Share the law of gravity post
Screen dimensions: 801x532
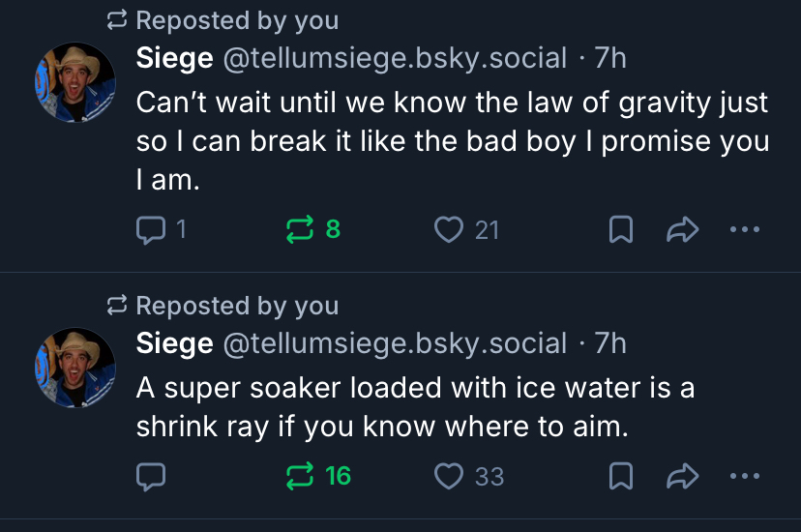point(683,229)
